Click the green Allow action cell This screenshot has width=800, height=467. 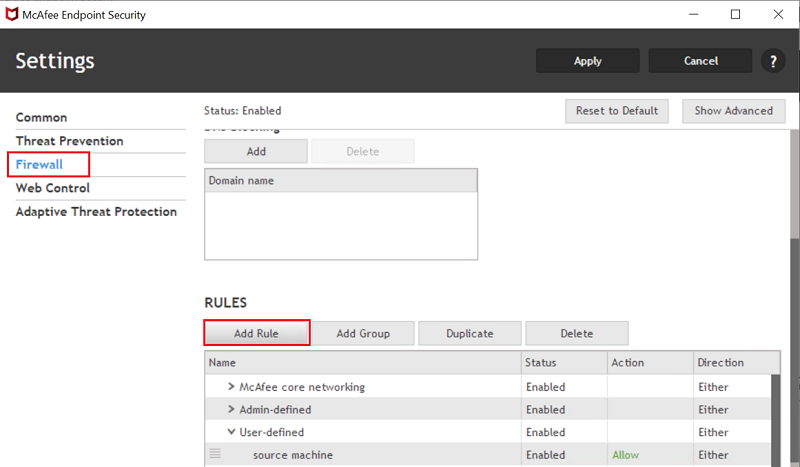[626, 455]
